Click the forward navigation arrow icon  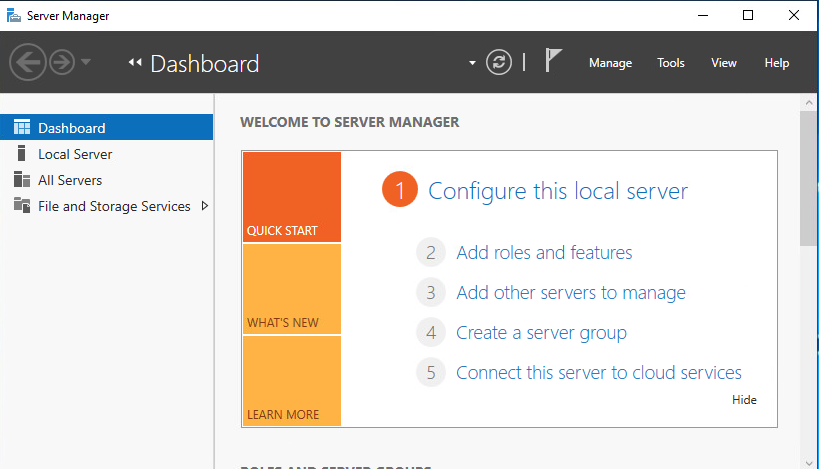pos(62,62)
